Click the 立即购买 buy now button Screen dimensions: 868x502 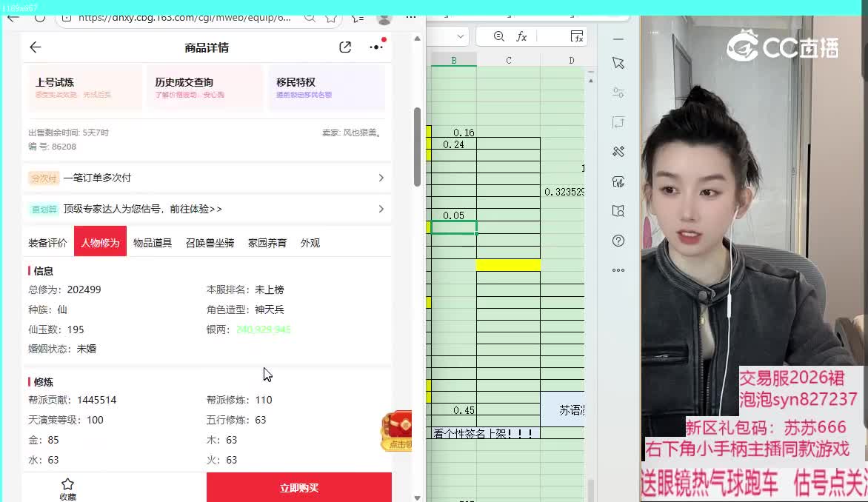click(298, 488)
